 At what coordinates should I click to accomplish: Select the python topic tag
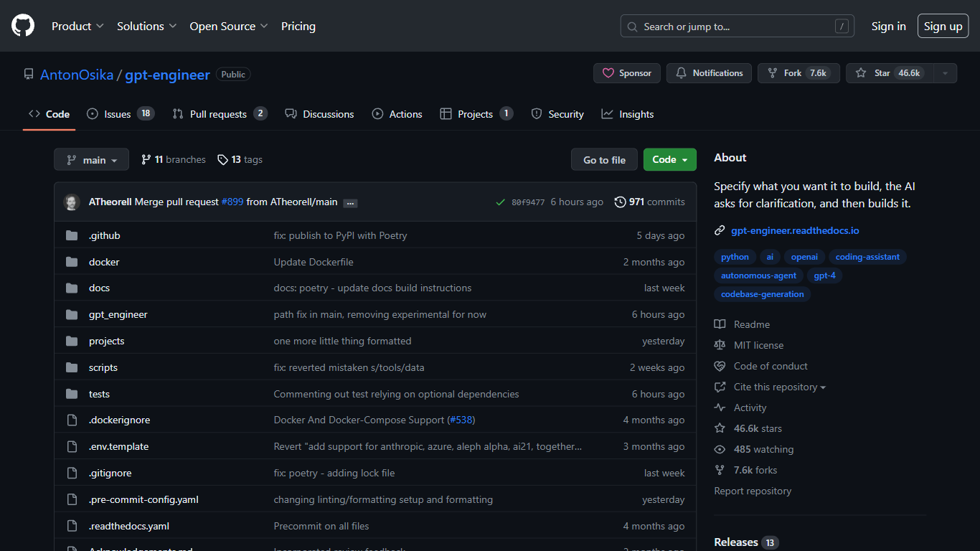tap(735, 257)
